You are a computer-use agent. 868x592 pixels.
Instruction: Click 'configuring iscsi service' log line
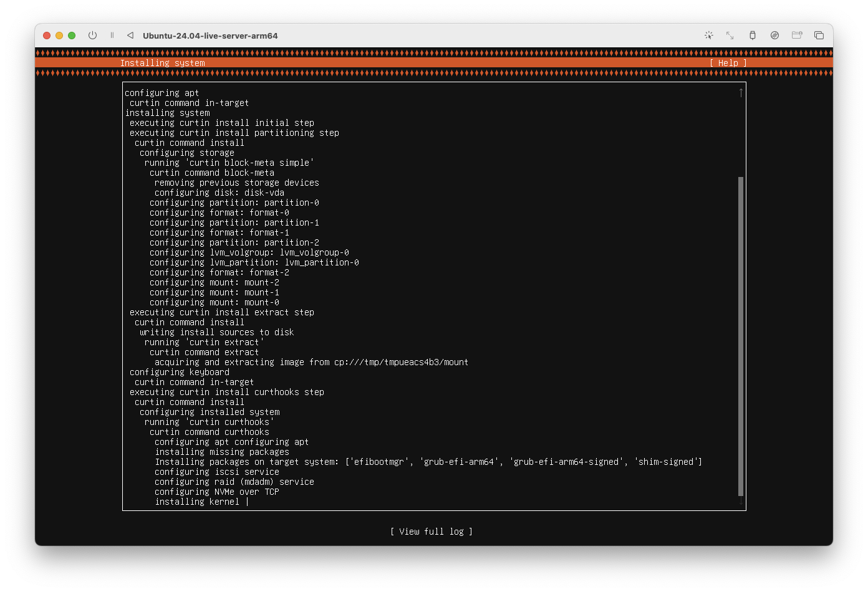tap(217, 472)
